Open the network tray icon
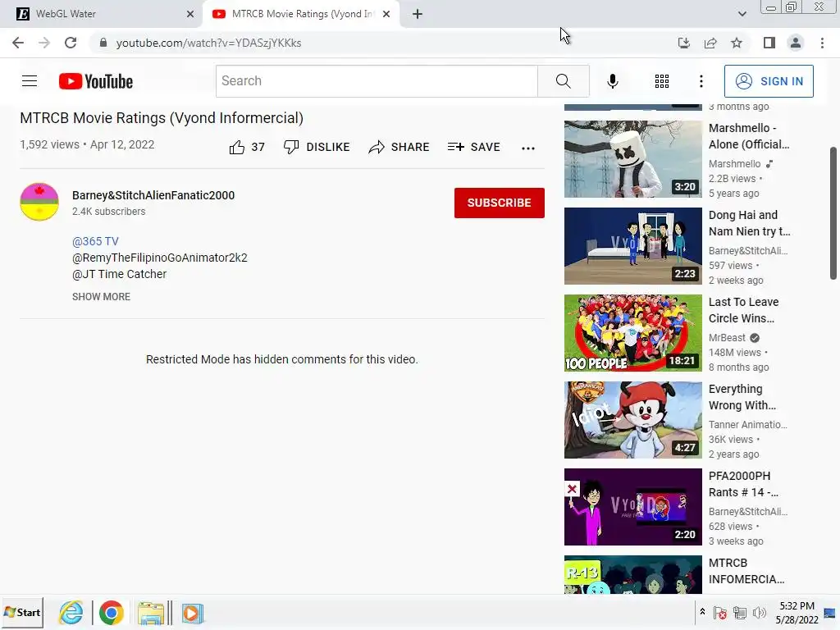The image size is (840, 630). pos(740,613)
